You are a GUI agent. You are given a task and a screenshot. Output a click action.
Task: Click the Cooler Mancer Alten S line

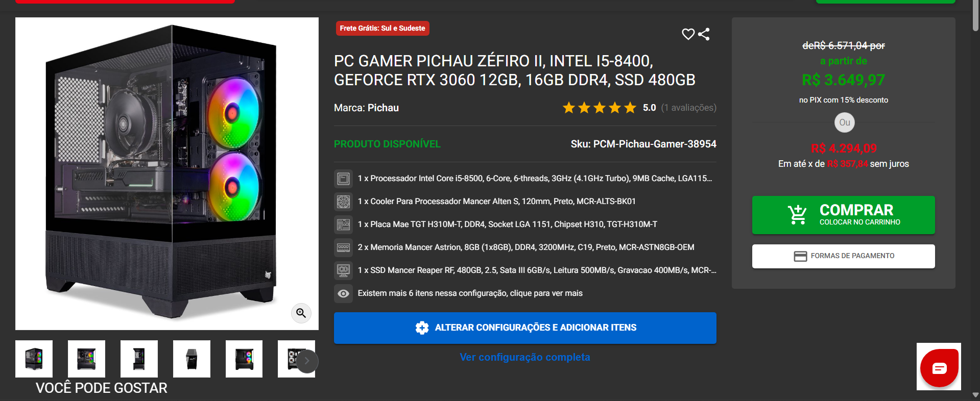click(496, 202)
